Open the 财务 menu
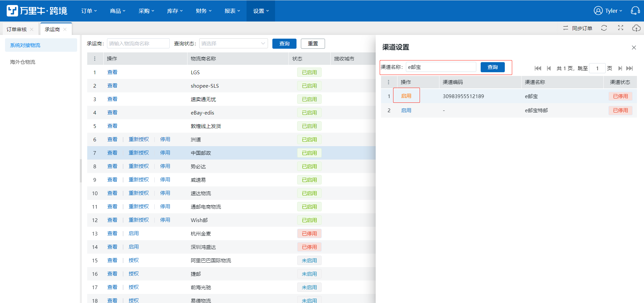Viewport: 644px width, 303px height. [204, 11]
